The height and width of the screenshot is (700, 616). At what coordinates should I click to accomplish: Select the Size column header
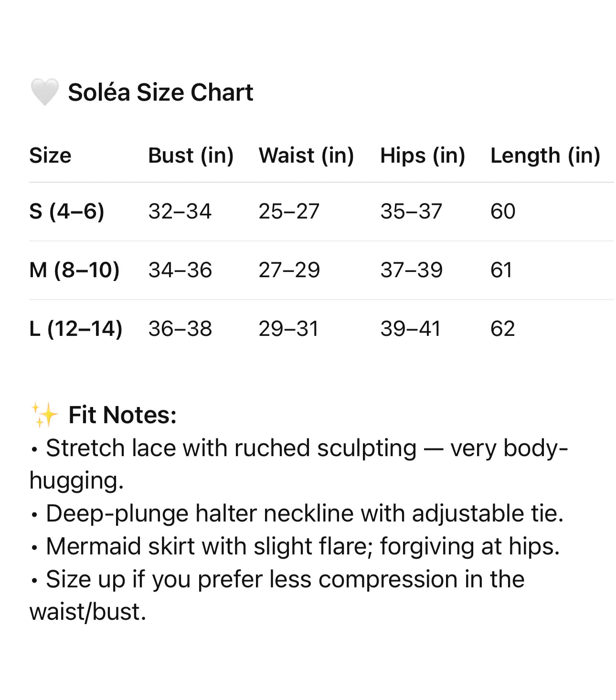(50, 156)
